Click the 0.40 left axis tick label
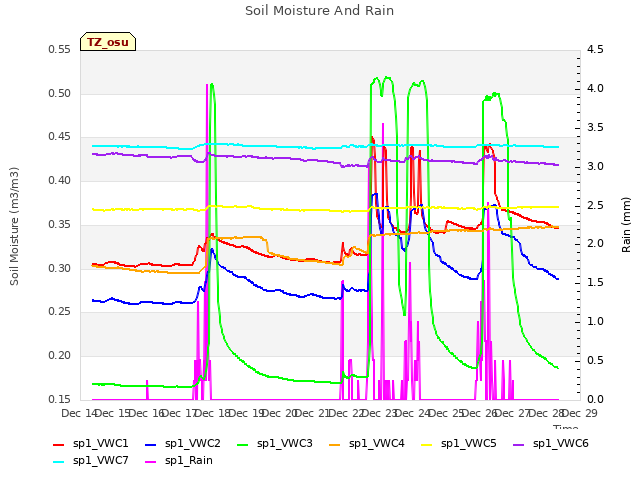Image resolution: width=640 pixels, height=480 pixels. coord(60,180)
